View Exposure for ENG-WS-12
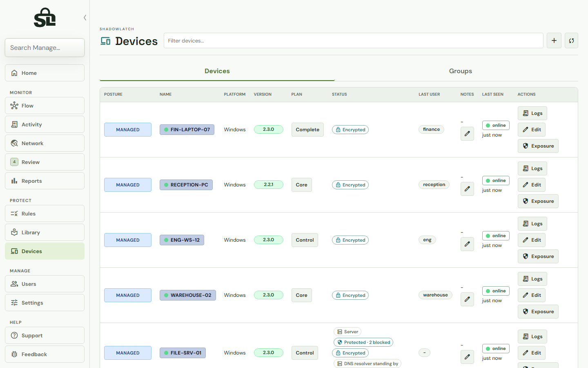Viewport: 588px width, 368px height. pyautogui.click(x=538, y=256)
